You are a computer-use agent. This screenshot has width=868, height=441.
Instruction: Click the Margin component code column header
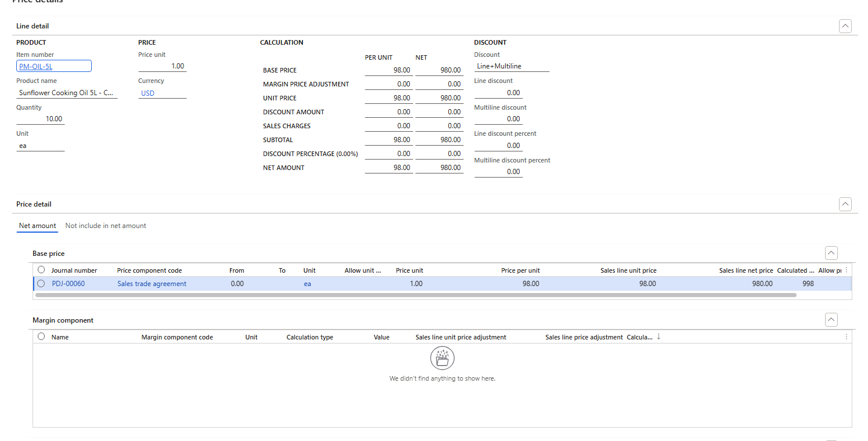[x=177, y=337]
